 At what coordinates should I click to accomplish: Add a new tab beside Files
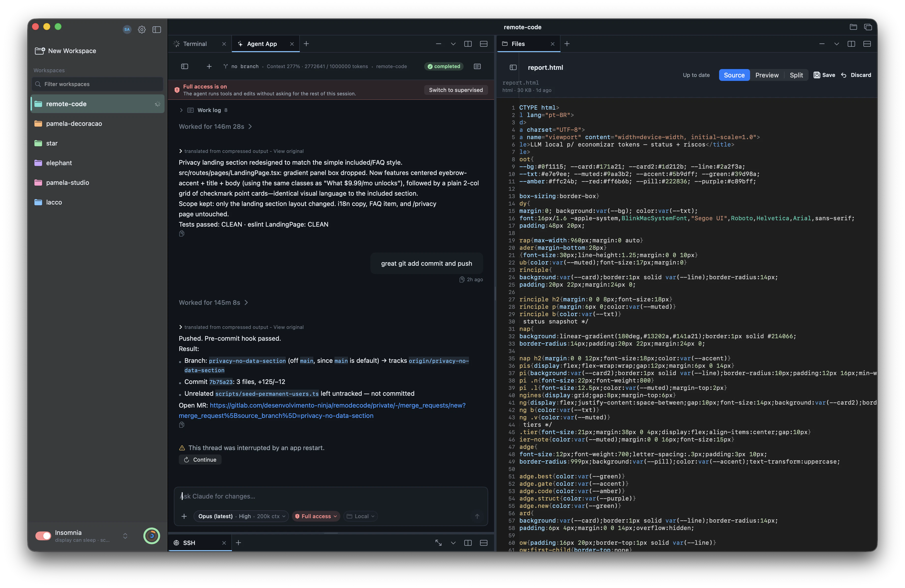[x=567, y=44]
